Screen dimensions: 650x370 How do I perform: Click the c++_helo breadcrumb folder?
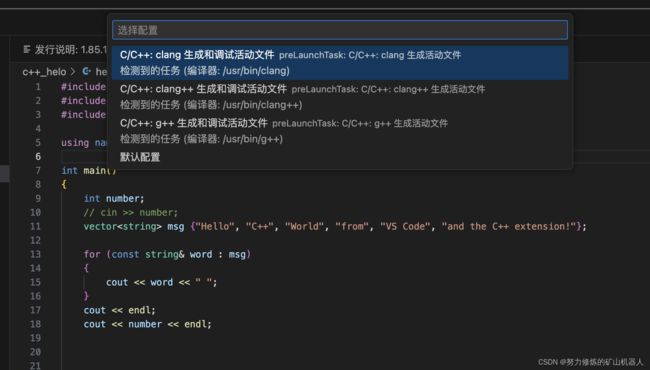[44, 72]
